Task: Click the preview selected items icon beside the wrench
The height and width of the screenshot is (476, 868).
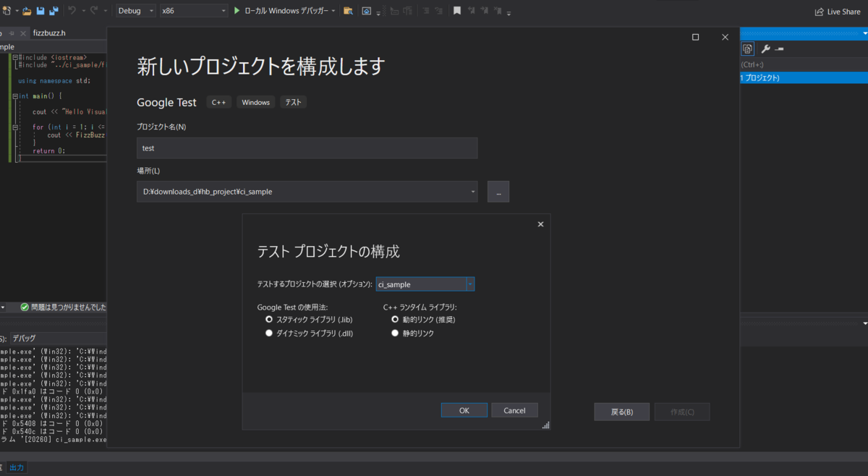Action: [x=779, y=48]
